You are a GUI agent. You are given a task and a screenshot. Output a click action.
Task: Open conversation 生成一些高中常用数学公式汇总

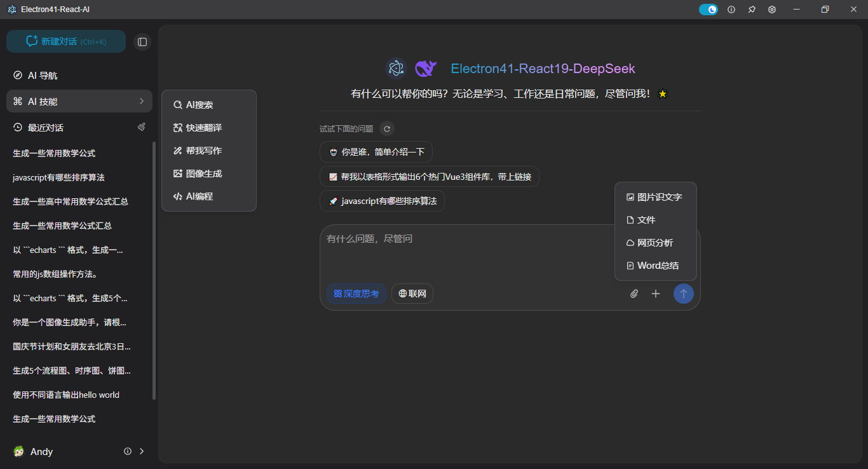71,201
